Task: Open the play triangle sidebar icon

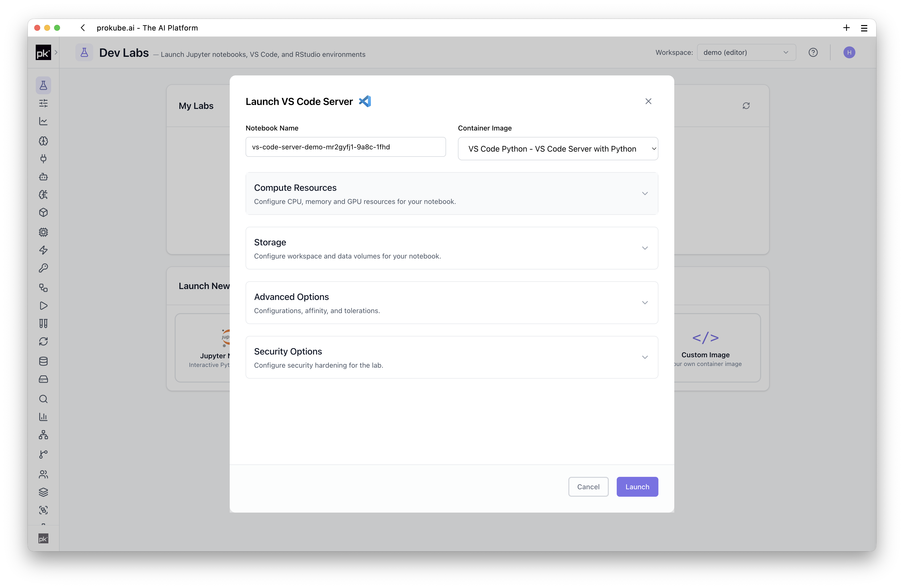Action: (x=43, y=306)
